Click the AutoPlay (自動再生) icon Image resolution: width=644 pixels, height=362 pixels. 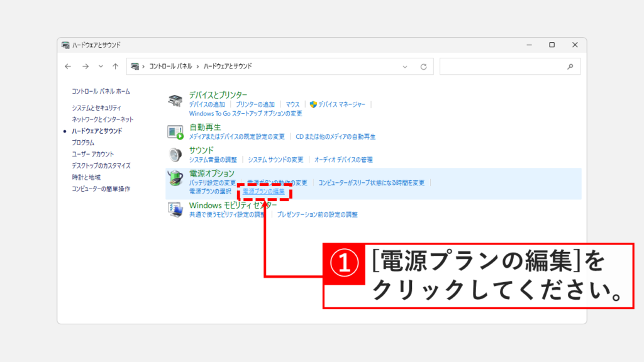[175, 132]
